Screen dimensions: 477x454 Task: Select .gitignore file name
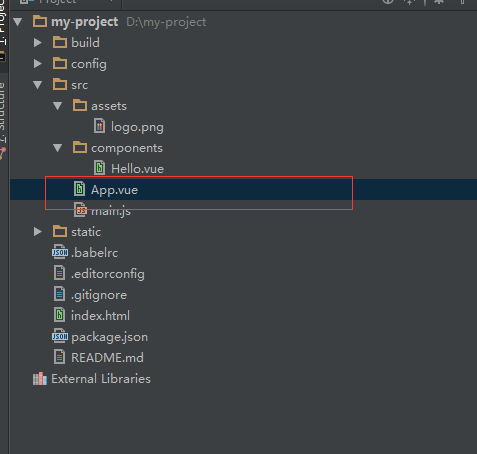(x=99, y=295)
